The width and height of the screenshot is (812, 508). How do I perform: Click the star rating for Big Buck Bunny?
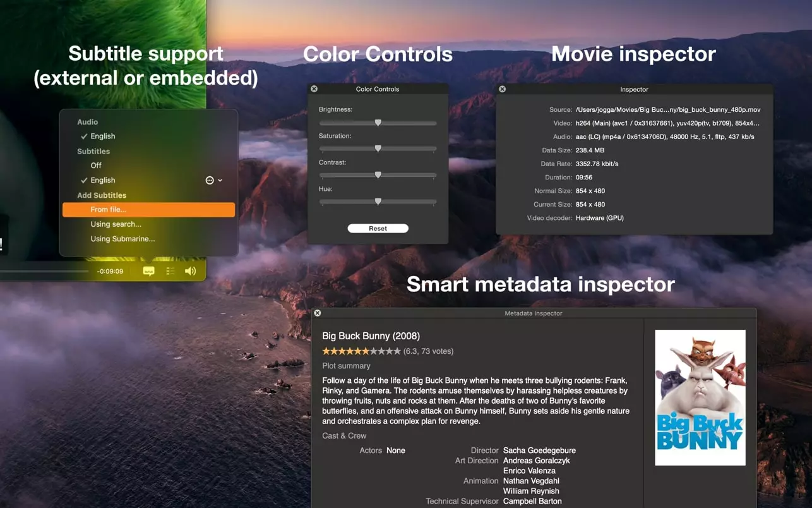[361, 351]
